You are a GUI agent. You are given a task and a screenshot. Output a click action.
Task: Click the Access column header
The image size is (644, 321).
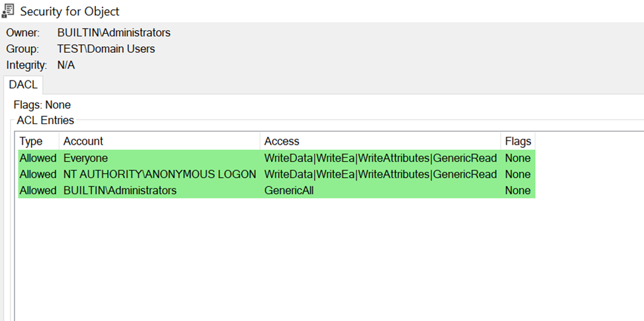[282, 141]
